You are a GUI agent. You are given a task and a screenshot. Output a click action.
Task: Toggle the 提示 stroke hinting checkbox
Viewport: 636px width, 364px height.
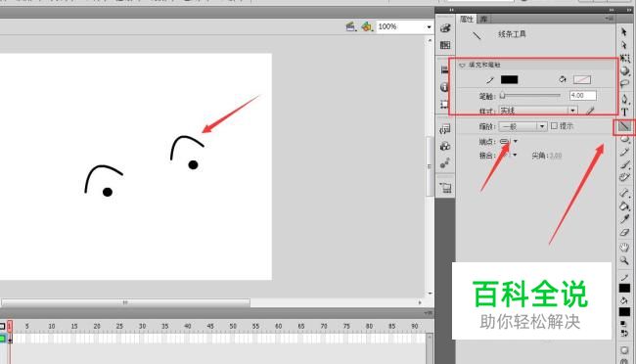[555, 126]
